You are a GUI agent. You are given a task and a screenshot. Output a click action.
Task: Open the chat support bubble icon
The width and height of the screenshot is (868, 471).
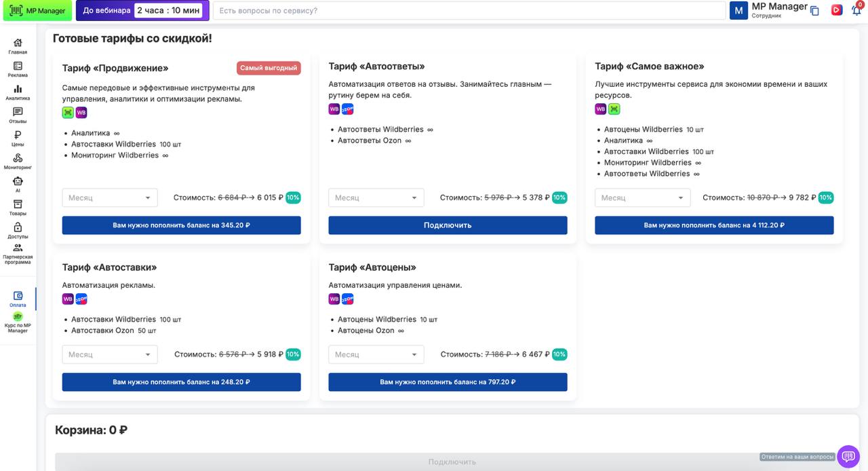(848, 457)
